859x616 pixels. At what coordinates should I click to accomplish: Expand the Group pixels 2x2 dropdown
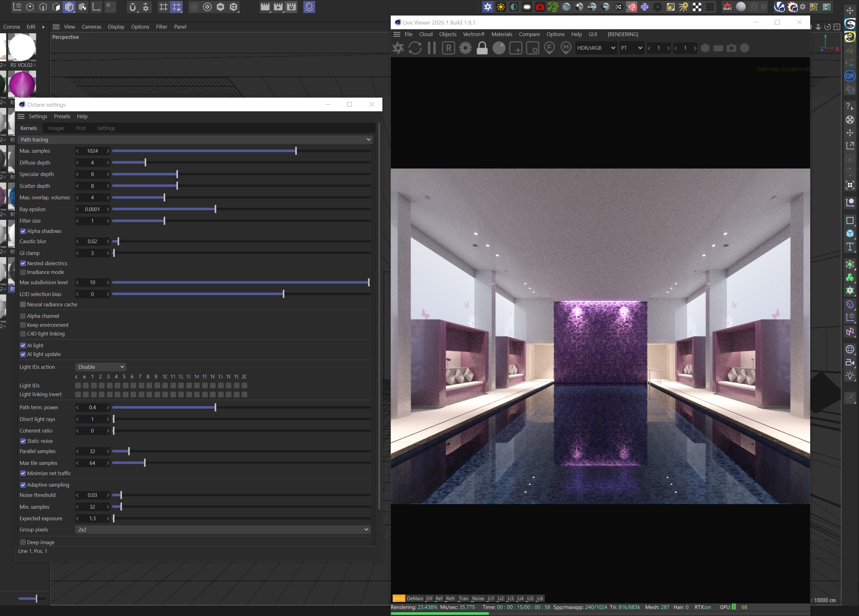pos(223,529)
